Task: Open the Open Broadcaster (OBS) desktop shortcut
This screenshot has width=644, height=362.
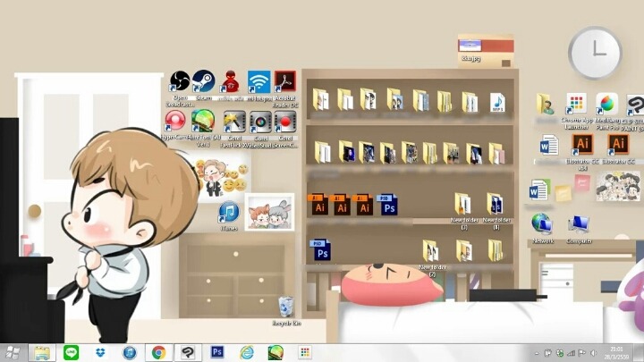Action: (x=180, y=81)
